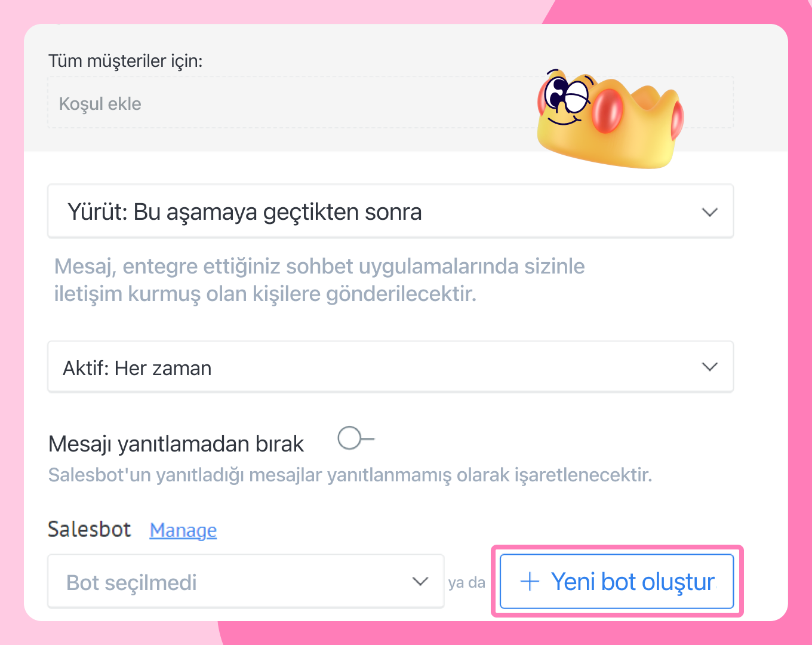This screenshot has height=645, width=812.
Task: Toggle Mesajı yanıtlamadan bırak switch
Action: click(356, 438)
